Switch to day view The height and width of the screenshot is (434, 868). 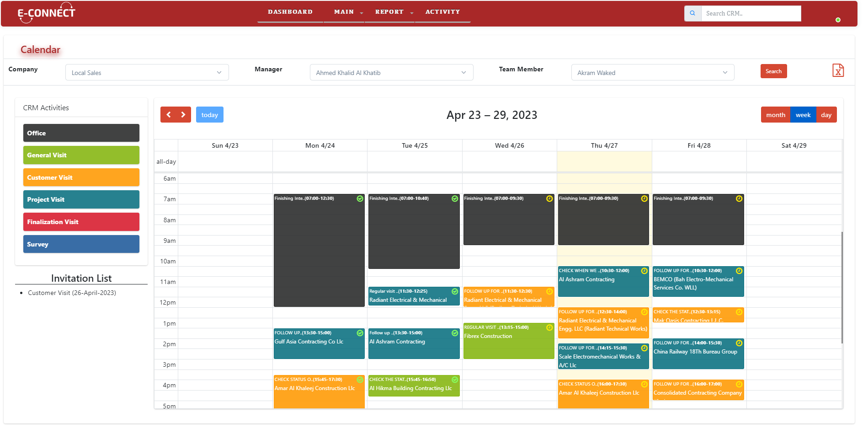[826, 115]
